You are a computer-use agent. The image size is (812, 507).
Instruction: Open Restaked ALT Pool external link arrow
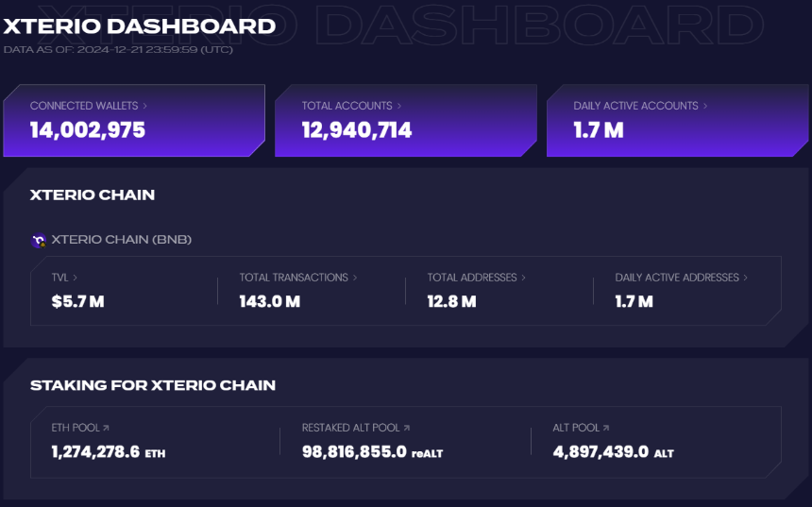407,428
